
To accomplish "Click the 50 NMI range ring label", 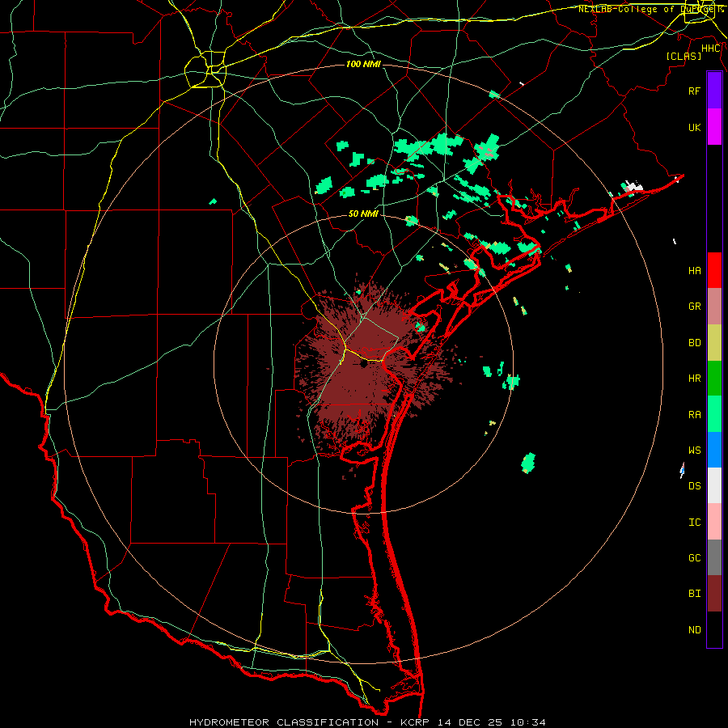I will tap(363, 214).
